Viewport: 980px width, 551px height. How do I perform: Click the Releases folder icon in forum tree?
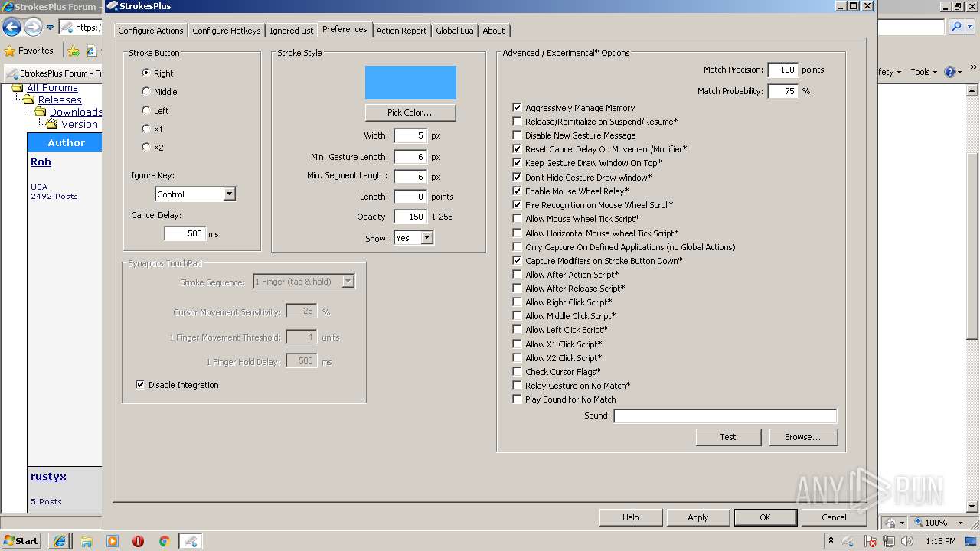(x=29, y=99)
